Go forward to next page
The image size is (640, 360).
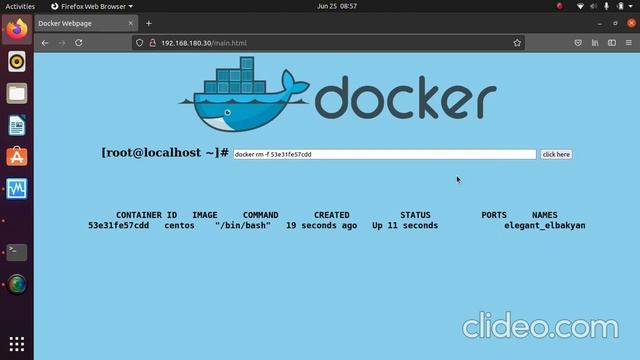coord(62,43)
